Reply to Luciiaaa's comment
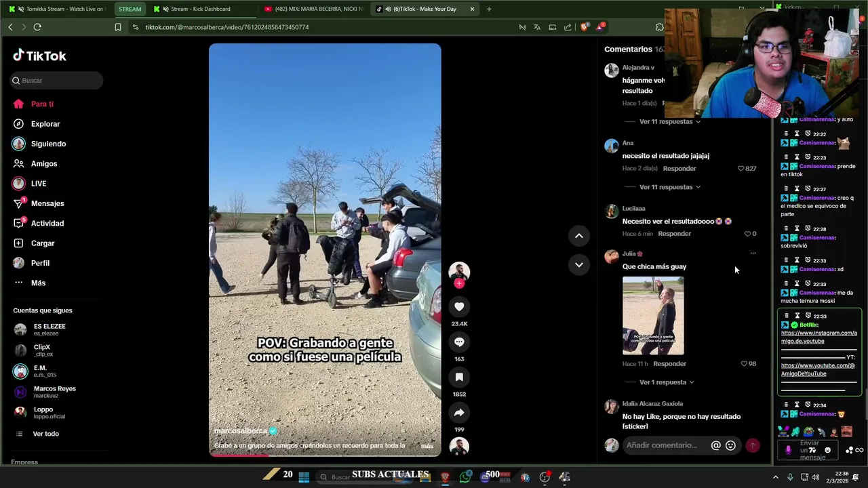This screenshot has width=868, height=488. [675, 234]
